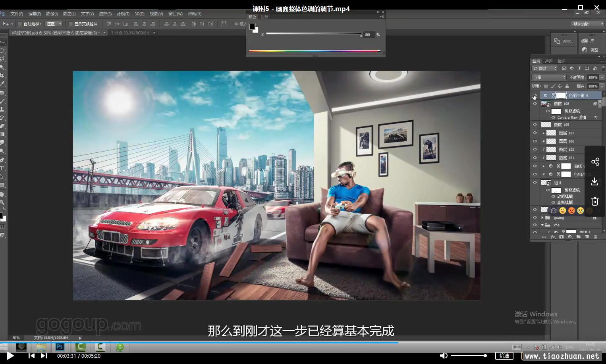Image resolution: width=606 pixels, height=364 pixels.
Task: Enable the 自动选择 checkbox
Action: point(19,24)
